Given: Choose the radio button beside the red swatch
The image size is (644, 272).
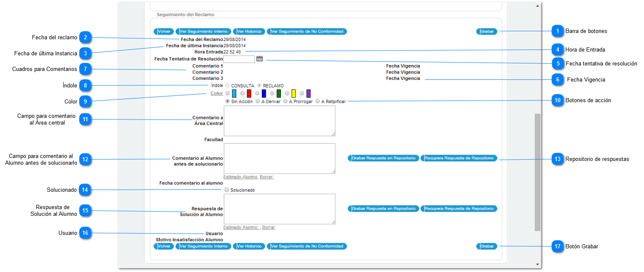Looking at the screenshot, I should [243, 93].
